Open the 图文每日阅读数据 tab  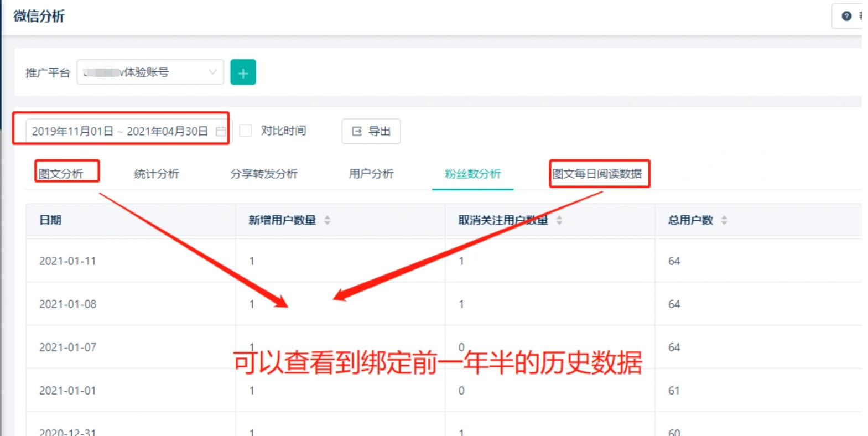[597, 174]
